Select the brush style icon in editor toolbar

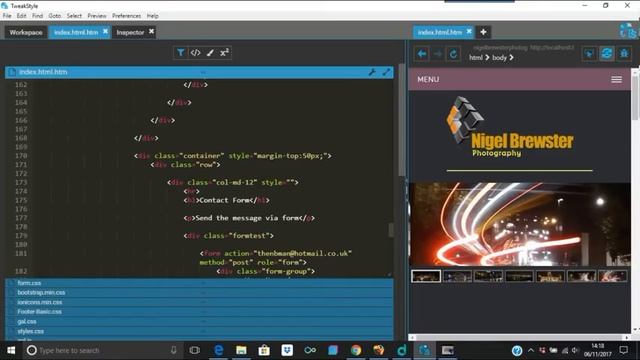pos(210,53)
